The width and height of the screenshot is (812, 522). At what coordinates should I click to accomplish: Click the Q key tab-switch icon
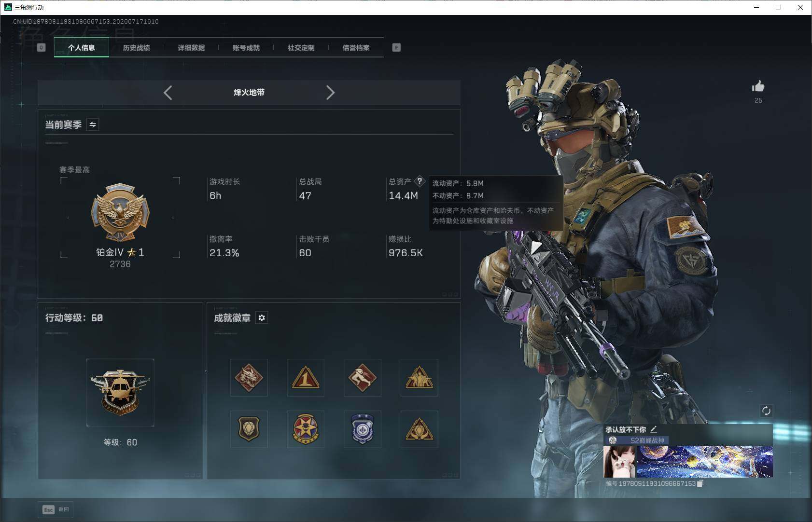pos(42,47)
